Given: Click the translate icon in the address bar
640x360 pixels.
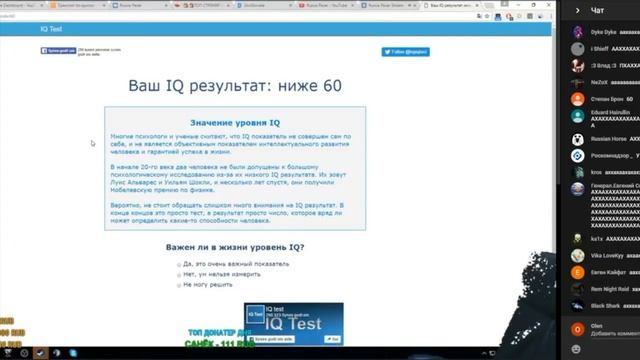Looking at the screenshot, I should click(x=479, y=16).
